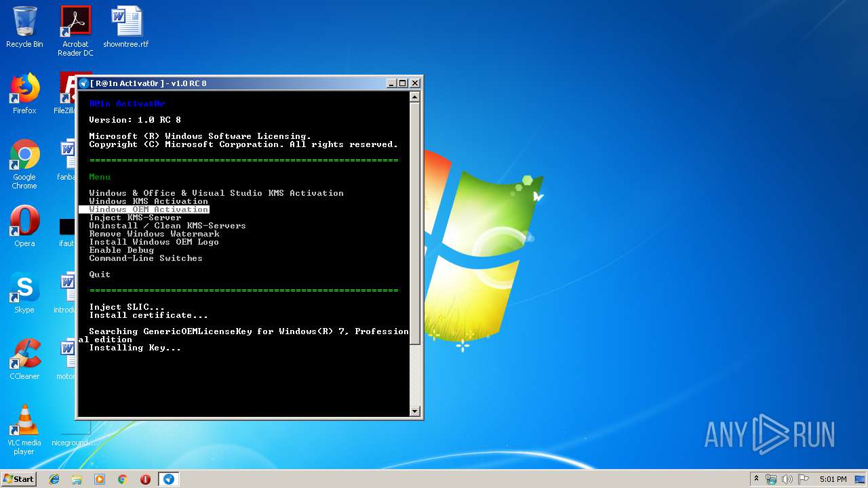
Task: Show hidden system tray icons
Action: click(756, 479)
